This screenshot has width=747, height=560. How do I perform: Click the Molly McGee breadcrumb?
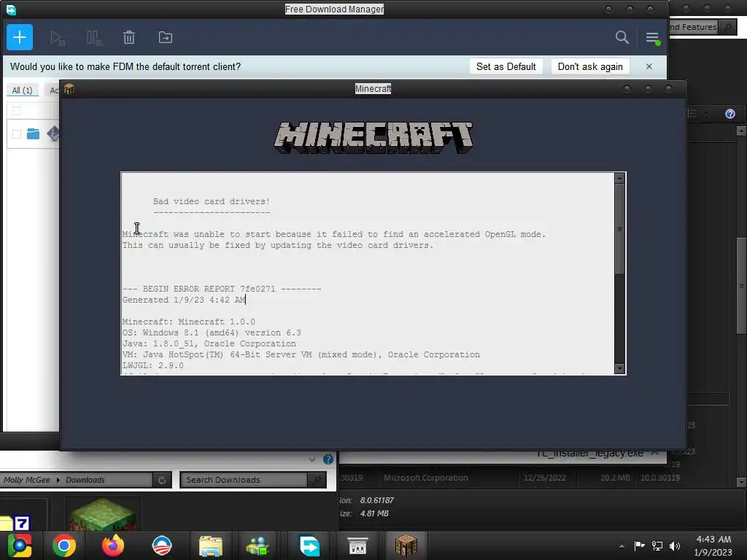(x=27, y=480)
